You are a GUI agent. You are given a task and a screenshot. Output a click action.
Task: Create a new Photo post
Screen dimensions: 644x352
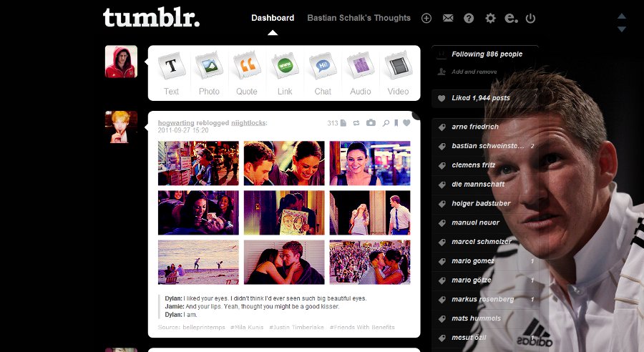coord(209,73)
